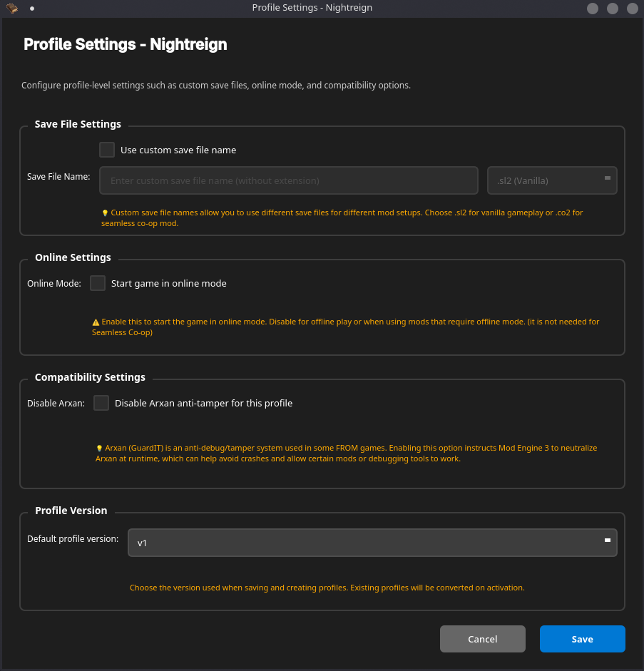This screenshot has height=671, width=644.
Task: Click the lightbulb icon in the Arxan hint
Action: [99, 449]
